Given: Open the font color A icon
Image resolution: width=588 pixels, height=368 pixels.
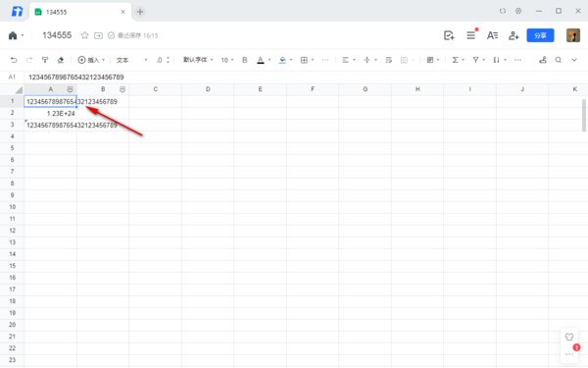Looking at the screenshot, I should tap(261, 60).
